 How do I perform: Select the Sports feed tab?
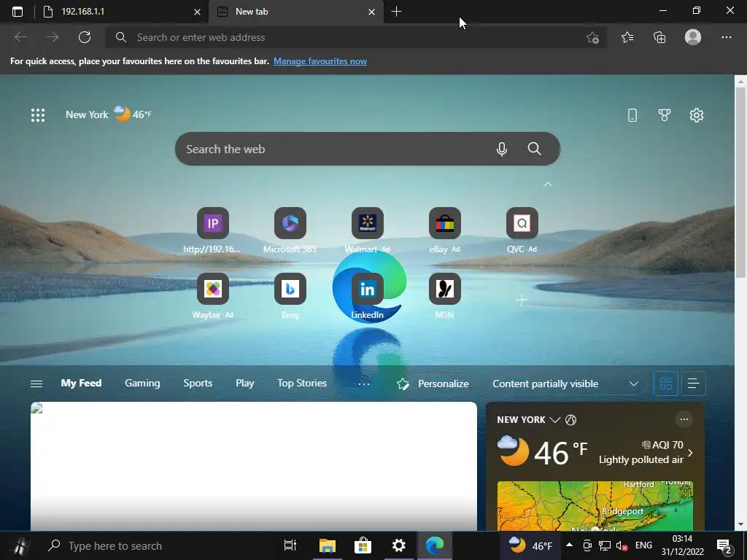(x=198, y=383)
